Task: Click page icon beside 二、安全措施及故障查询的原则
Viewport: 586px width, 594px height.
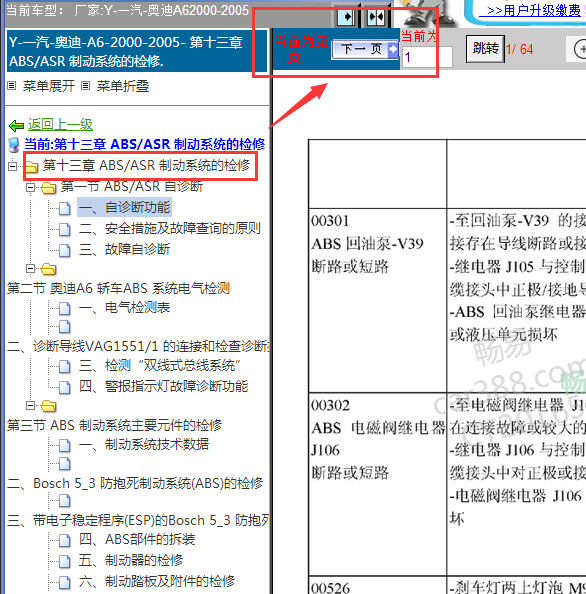Action: coord(64,229)
